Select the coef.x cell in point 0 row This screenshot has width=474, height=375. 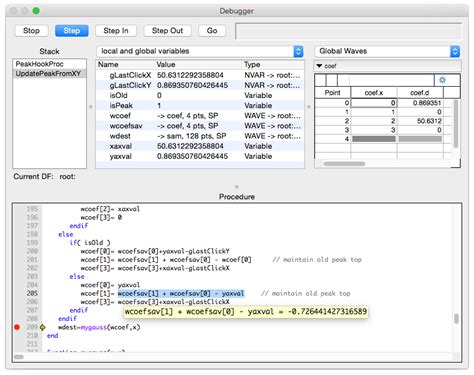(374, 103)
